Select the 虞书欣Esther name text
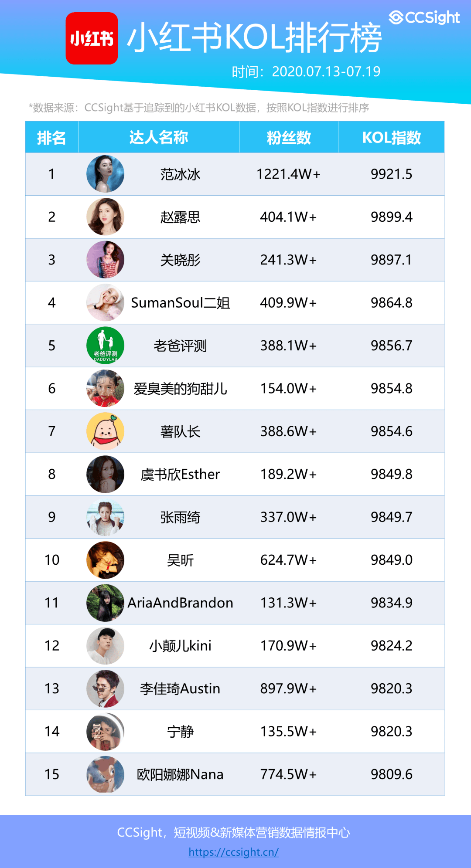The image size is (471, 868). [x=180, y=474]
